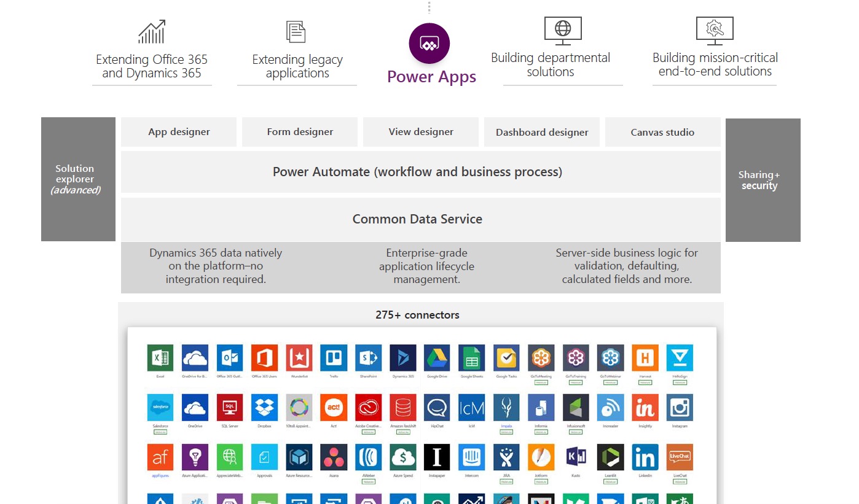Select the SQL Server connector icon

[230, 407]
